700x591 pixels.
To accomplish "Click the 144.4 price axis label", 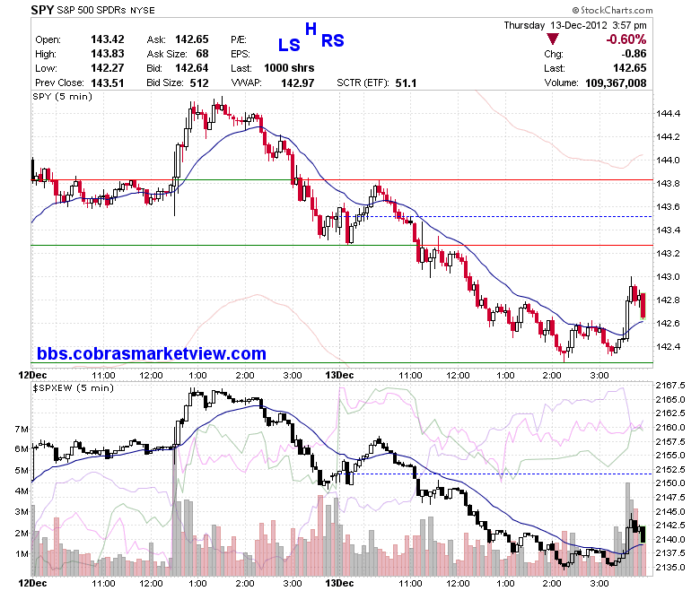I will point(668,113).
